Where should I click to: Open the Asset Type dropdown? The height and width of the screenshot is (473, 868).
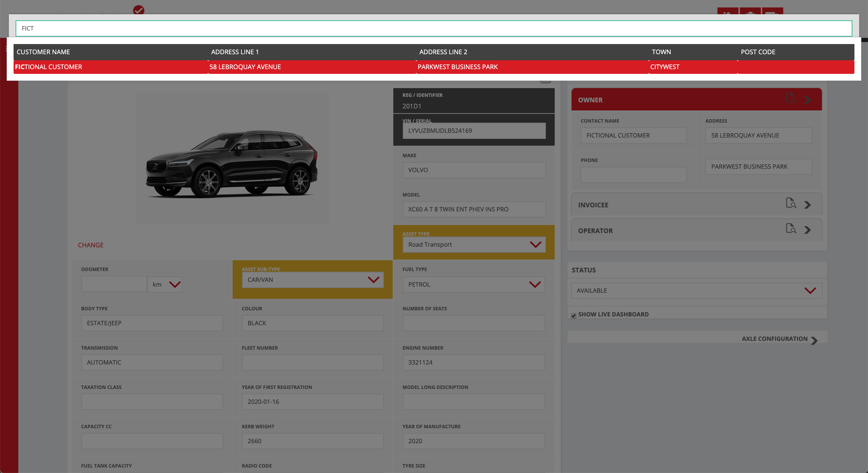tap(474, 245)
